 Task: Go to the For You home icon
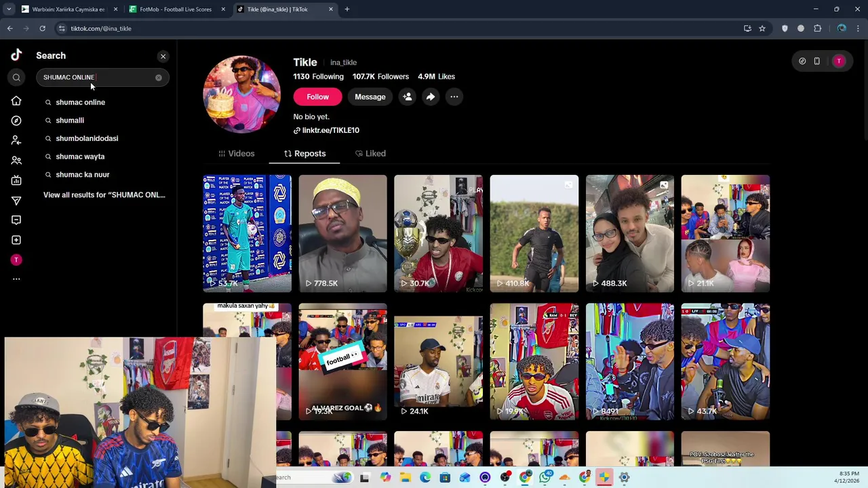pos(16,101)
